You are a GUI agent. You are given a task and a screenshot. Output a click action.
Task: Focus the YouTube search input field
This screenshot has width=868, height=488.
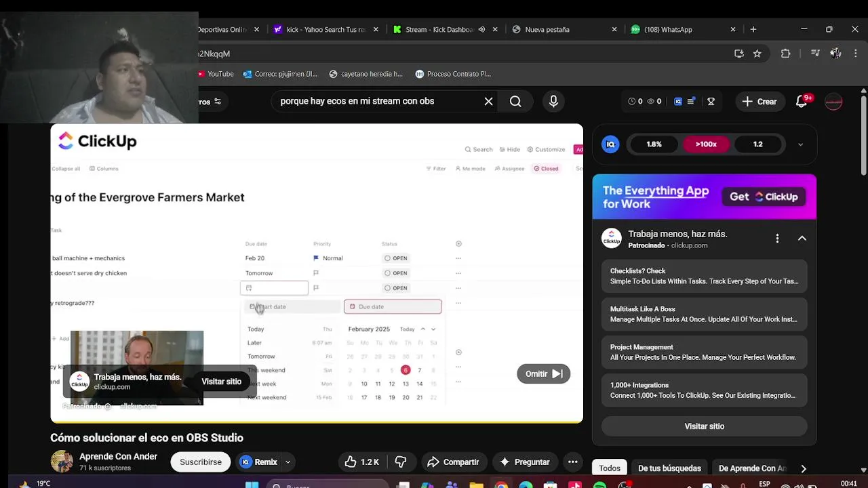(376, 101)
